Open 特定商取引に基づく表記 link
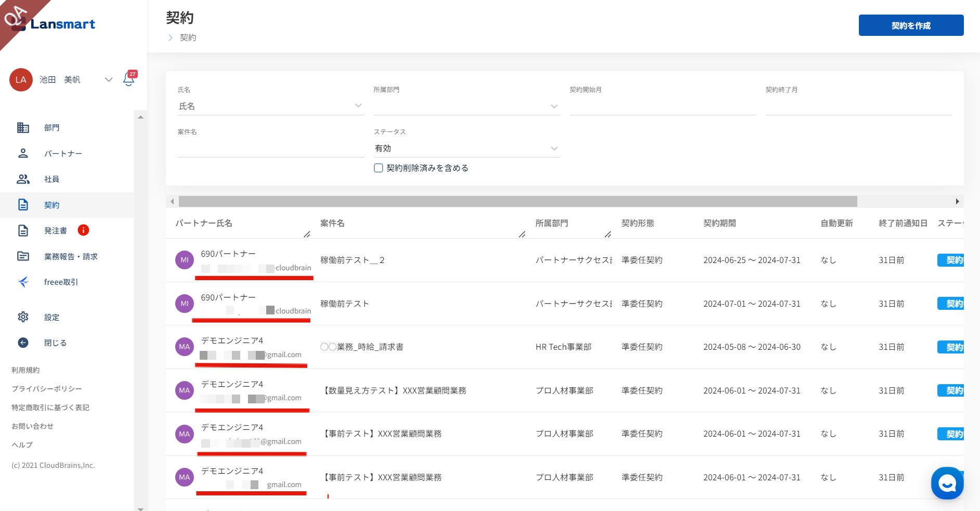Viewport: 980px width, 511px height. 50,408
